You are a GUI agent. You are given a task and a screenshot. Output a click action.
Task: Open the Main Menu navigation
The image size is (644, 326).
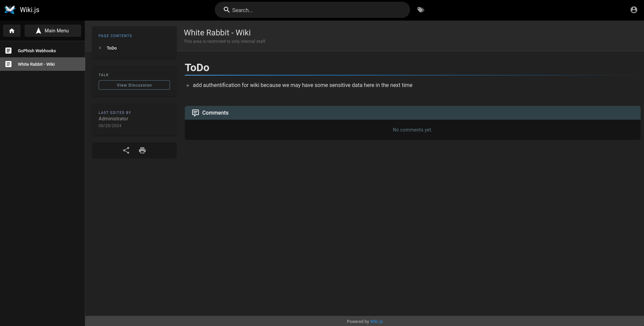tap(53, 31)
